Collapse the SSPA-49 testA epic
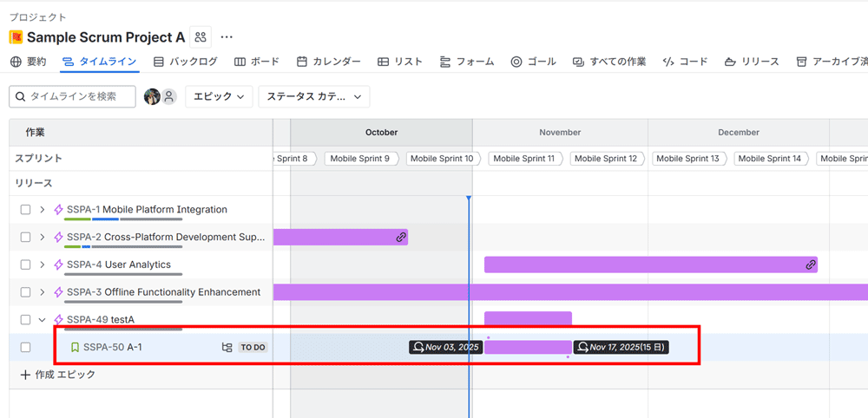Viewport: 868px width, 418px height. coord(42,320)
